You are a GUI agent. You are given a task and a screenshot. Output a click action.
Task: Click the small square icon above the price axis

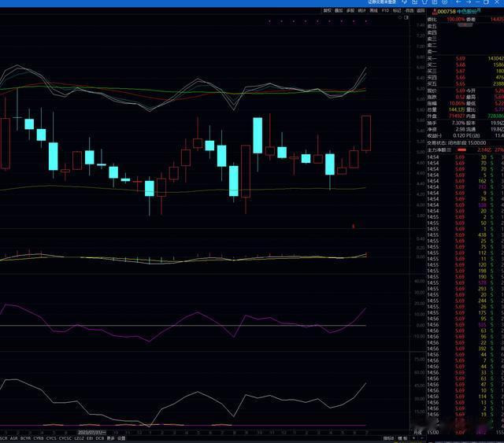pos(406,17)
